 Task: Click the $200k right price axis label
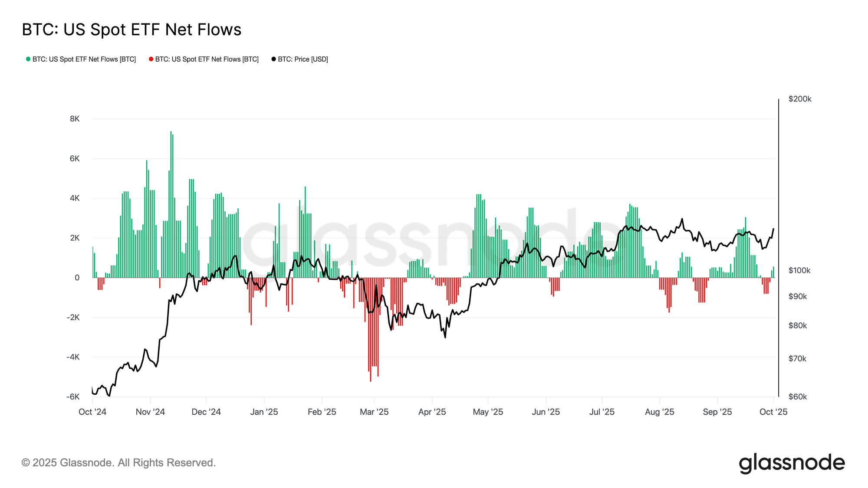coord(800,99)
